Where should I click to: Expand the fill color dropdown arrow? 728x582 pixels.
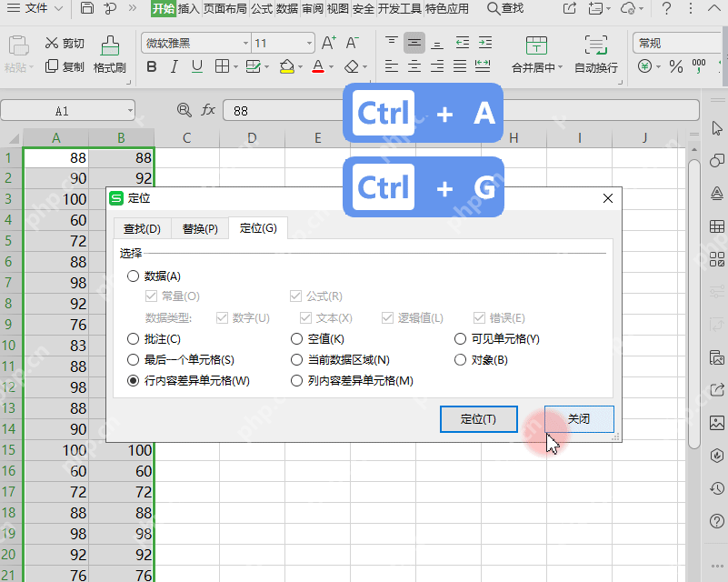coord(300,67)
